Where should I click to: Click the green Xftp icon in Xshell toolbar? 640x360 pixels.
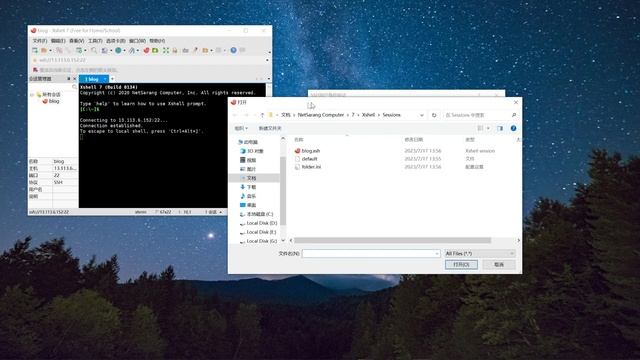pyautogui.click(x=155, y=50)
